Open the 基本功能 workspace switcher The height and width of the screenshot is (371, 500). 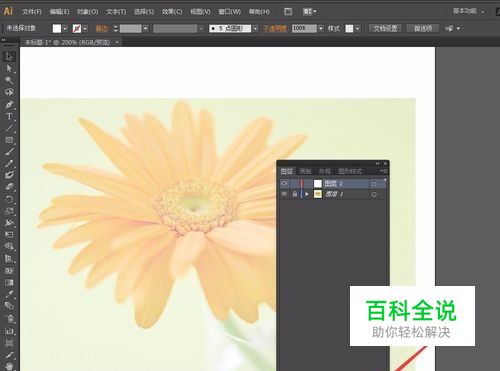(x=468, y=11)
